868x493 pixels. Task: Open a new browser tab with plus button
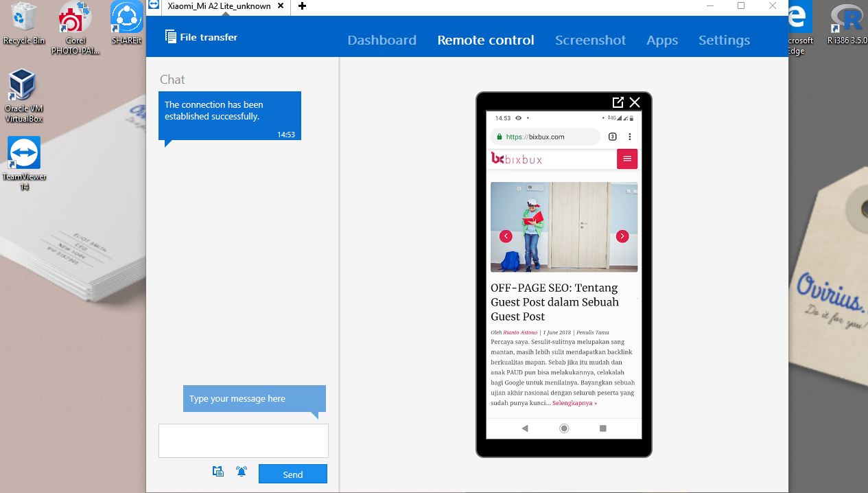tap(301, 7)
